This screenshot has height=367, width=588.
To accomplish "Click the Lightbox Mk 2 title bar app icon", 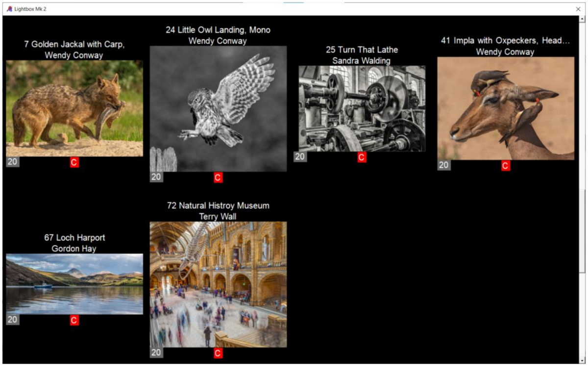I will point(9,9).
